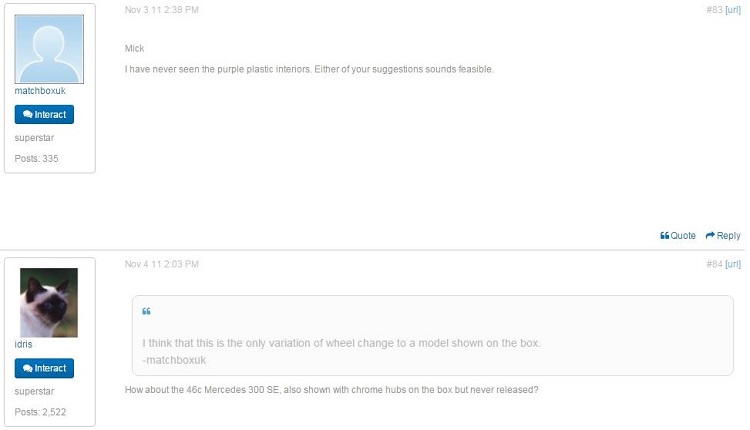This screenshot has height=430, width=750.
Task: Click speech bubble icon in idris's Interact button
Action: pos(28,368)
